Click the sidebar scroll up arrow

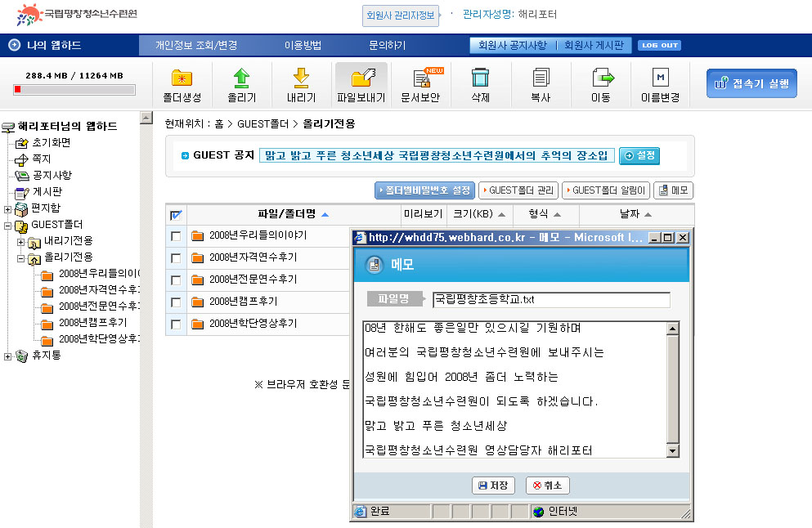pyautogui.click(x=146, y=118)
